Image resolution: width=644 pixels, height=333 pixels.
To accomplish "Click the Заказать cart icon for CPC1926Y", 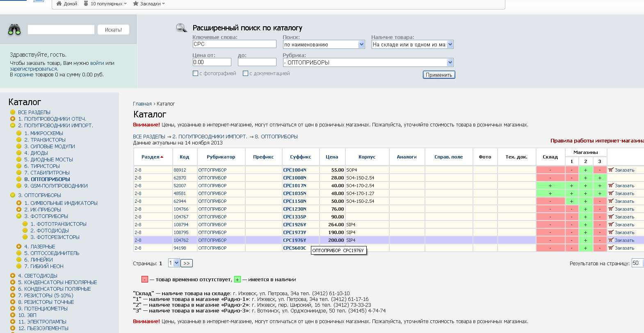I will [x=610, y=224].
